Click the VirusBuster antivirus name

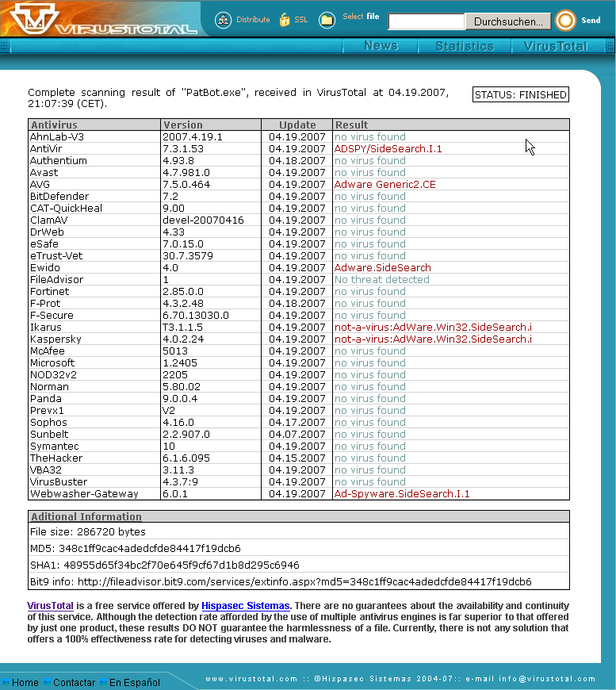tap(59, 482)
